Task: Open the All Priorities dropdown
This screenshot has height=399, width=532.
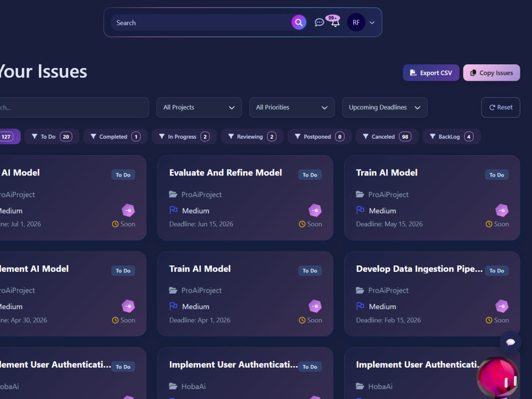Action: (x=292, y=107)
